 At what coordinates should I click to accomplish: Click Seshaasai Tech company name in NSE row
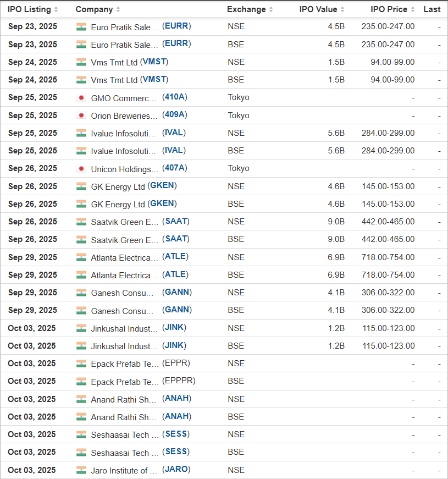point(125,434)
